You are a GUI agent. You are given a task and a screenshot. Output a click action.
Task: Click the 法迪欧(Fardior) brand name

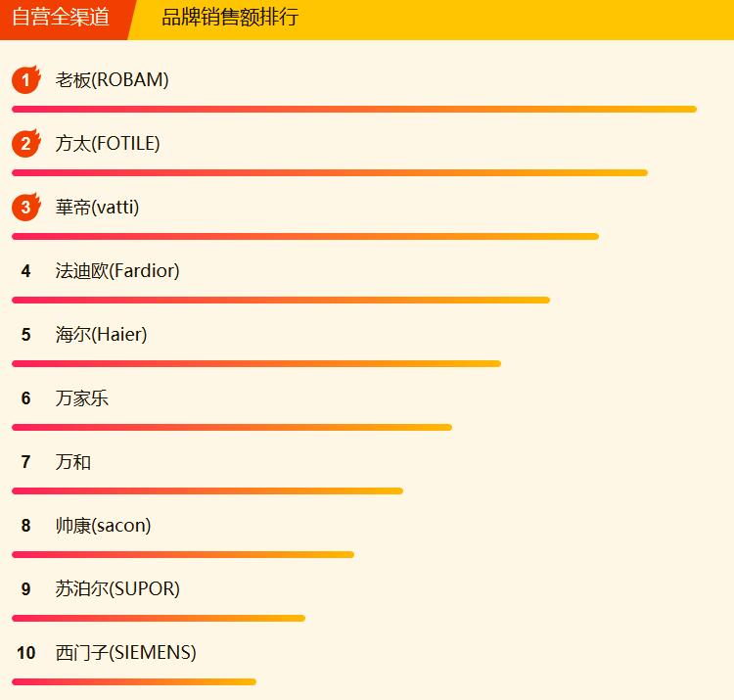tap(117, 271)
